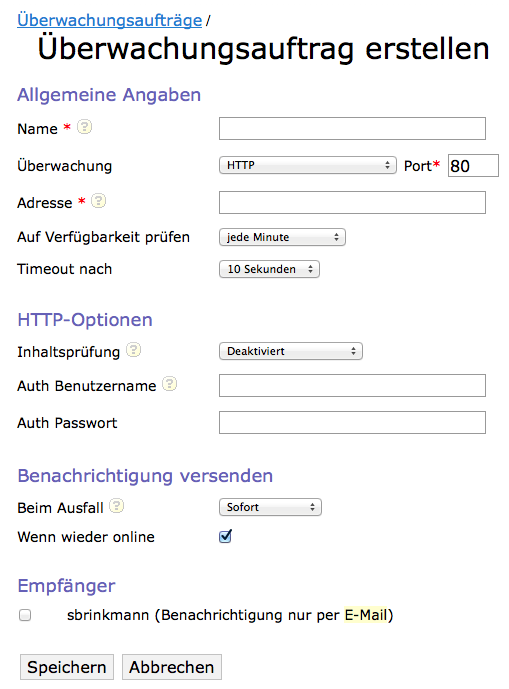Focus the Name text field

tap(353, 128)
